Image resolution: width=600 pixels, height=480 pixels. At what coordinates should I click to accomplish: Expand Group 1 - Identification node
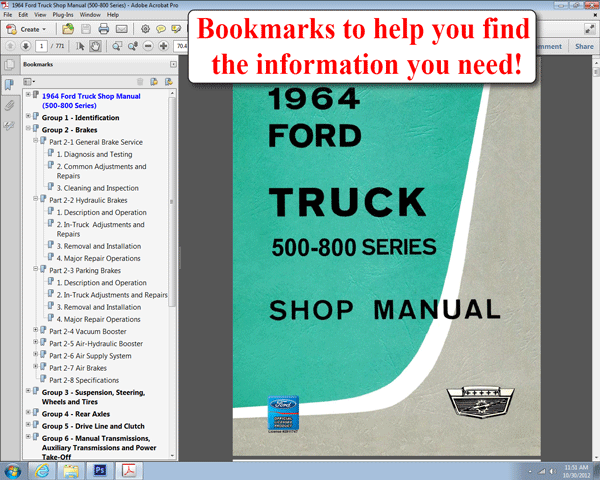28,116
